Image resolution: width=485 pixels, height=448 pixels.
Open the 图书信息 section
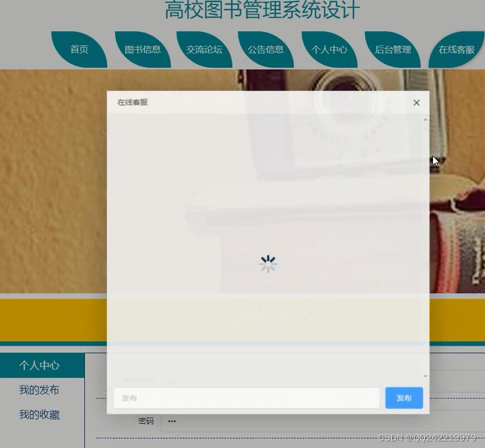[142, 49]
